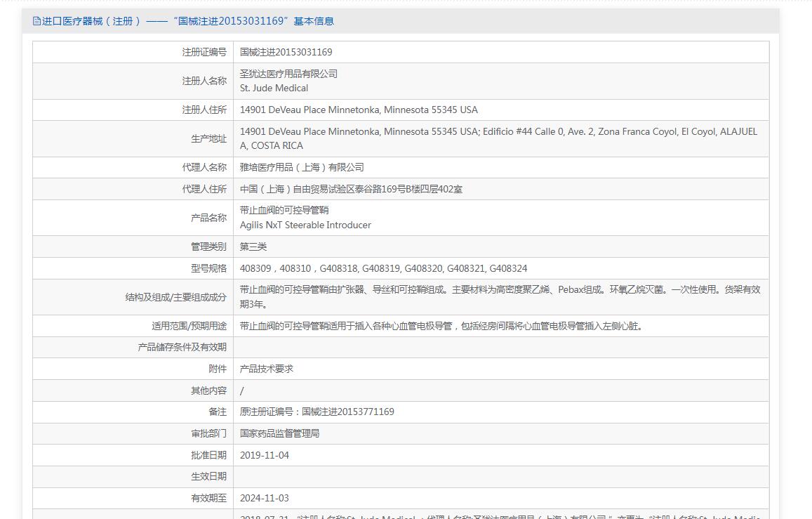Viewport: 812px width, 519px height.
Task: Click the 型号规格 label
Action: tap(208, 268)
